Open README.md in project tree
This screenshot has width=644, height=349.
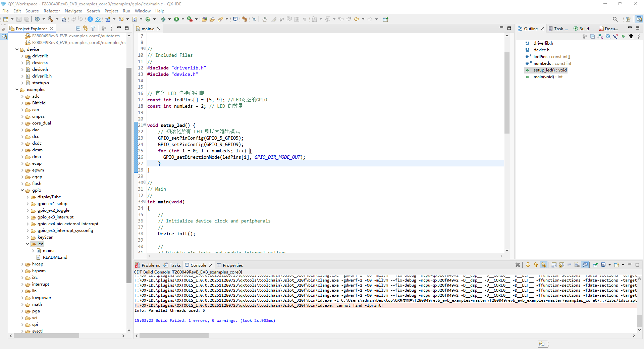coord(55,257)
